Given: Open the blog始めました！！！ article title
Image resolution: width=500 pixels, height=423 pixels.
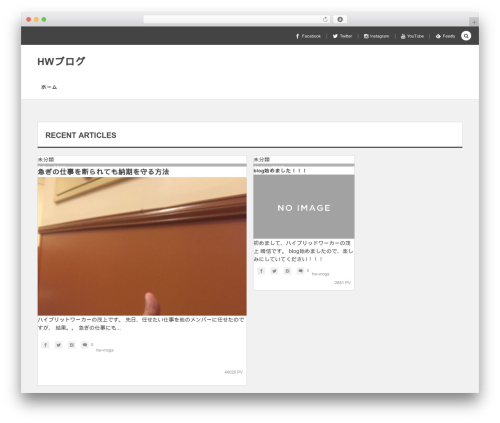Looking at the screenshot, I should coord(280,171).
